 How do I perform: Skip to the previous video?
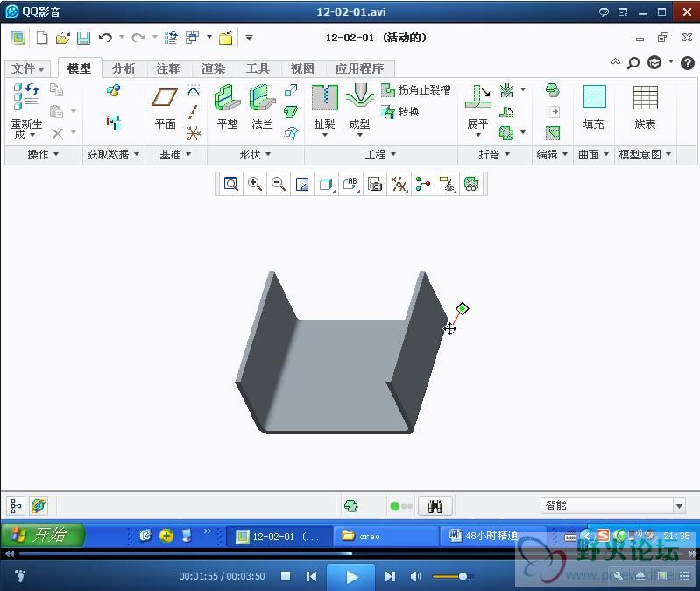(x=312, y=576)
